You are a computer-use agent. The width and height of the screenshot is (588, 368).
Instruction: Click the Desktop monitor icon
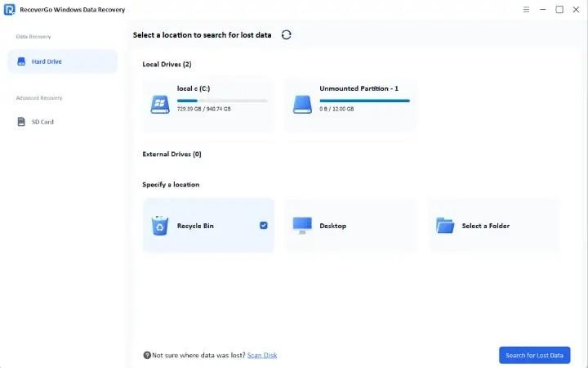point(302,226)
